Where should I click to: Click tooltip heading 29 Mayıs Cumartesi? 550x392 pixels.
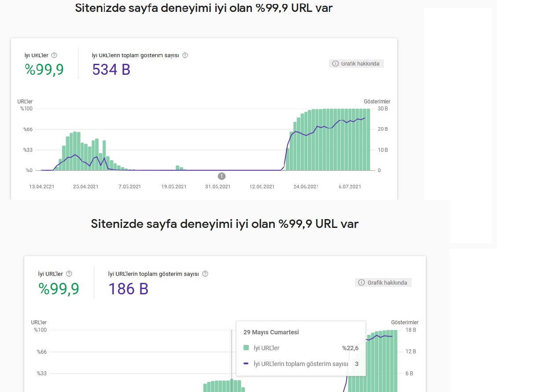click(x=271, y=332)
